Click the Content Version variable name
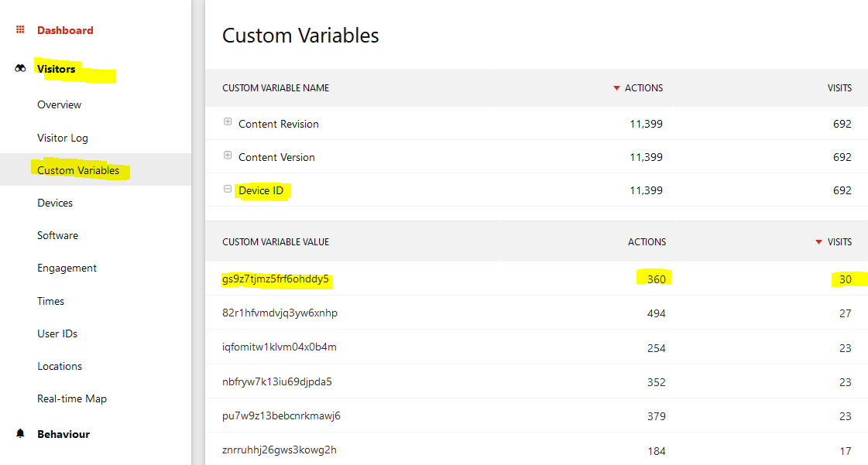The image size is (868, 465). click(276, 158)
